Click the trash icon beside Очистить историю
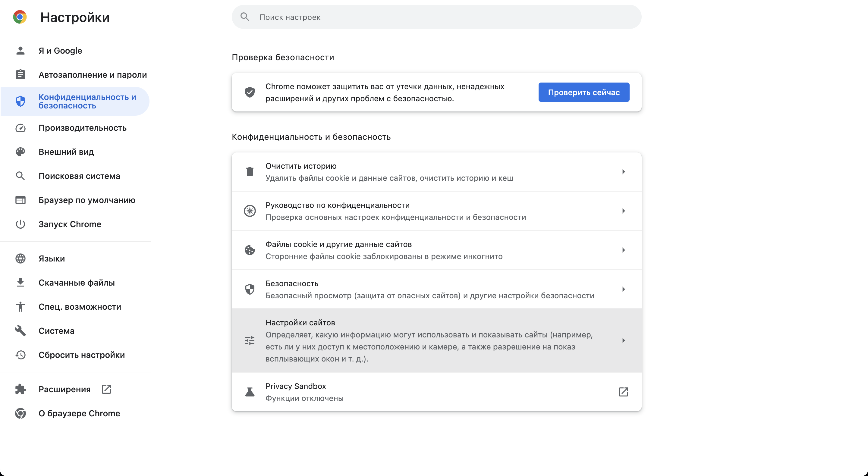 coord(250,172)
